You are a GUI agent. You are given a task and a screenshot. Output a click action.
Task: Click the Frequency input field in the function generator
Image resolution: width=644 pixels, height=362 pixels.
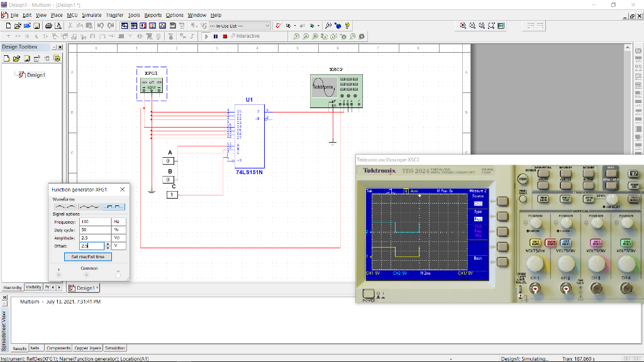pos(94,222)
